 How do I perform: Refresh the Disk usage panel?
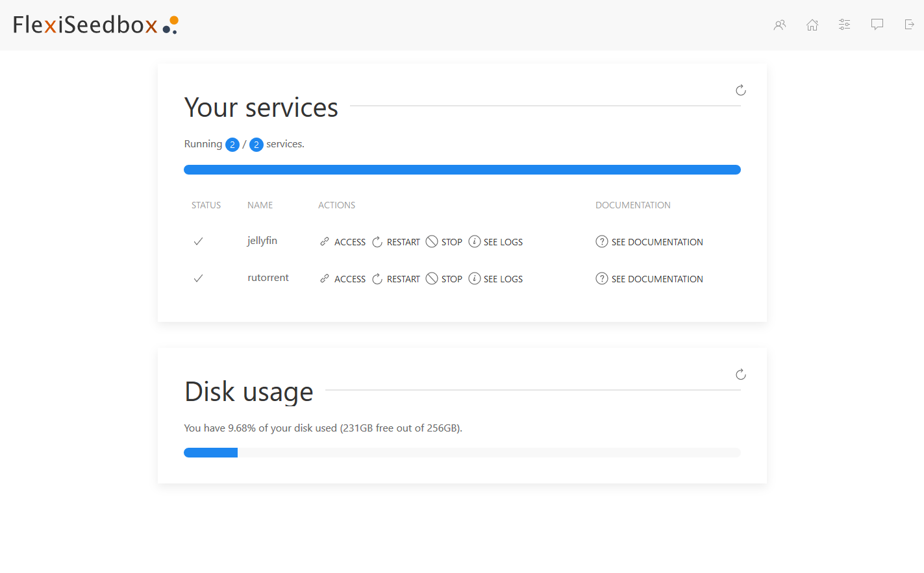(740, 374)
